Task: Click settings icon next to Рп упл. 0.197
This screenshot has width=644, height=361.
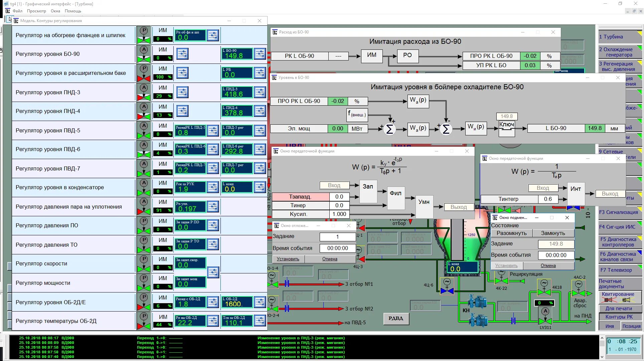Action: click(213, 207)
